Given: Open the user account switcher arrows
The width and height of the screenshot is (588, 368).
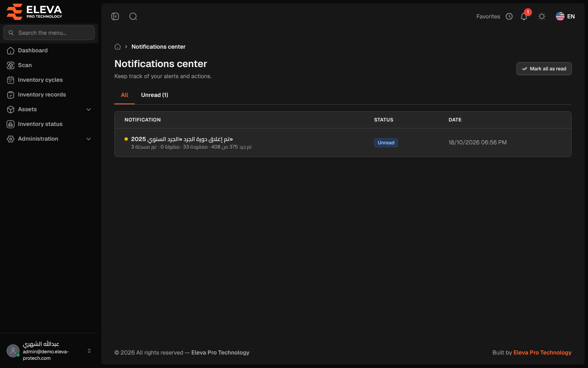Looking at the screenshot, I should coord(89,351).
